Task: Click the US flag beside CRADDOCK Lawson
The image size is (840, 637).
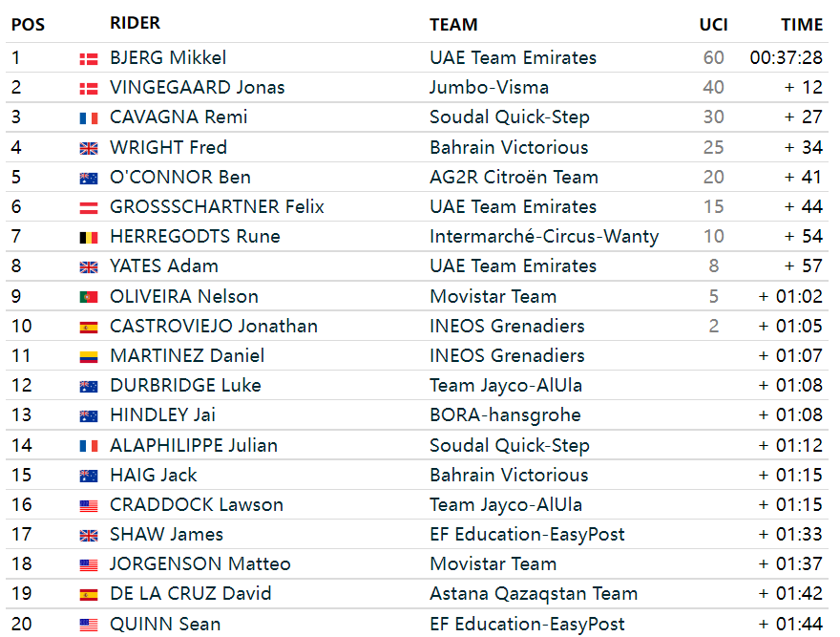Action: tap(89, 505)
